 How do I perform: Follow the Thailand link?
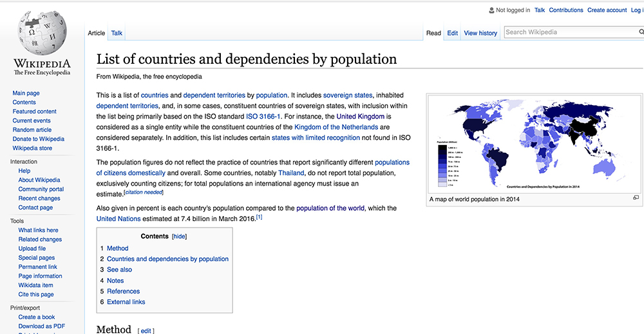click(x=291, y=173)
